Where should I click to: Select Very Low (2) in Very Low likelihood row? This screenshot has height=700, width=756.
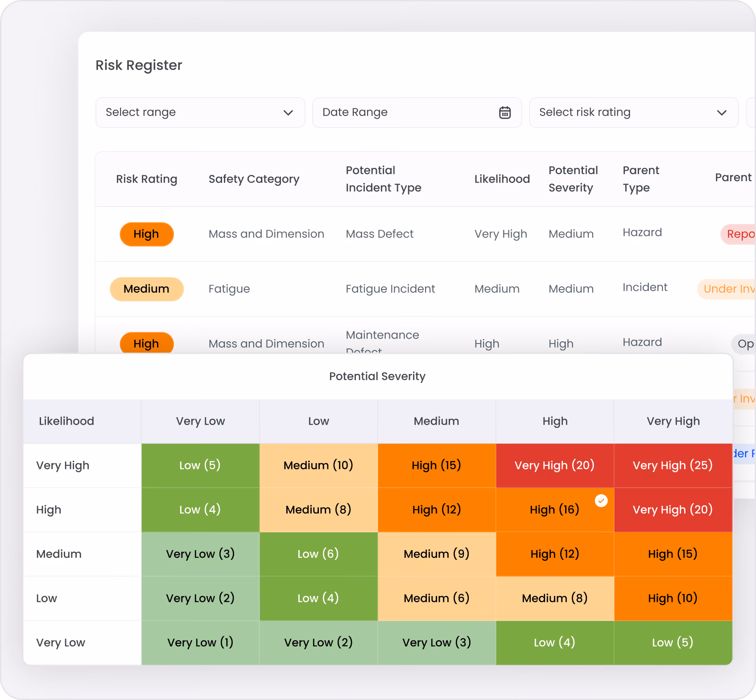point(318,642)
